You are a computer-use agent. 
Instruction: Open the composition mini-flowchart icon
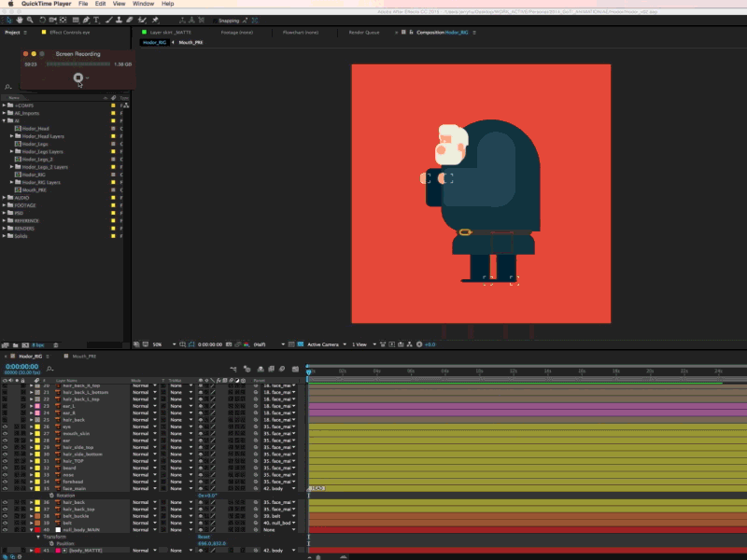pyautogui.click(x=233, y=369)
